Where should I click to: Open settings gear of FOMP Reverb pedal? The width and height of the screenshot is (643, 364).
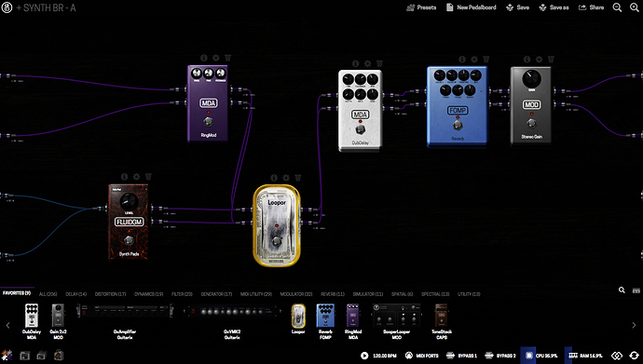coord(474,60)
